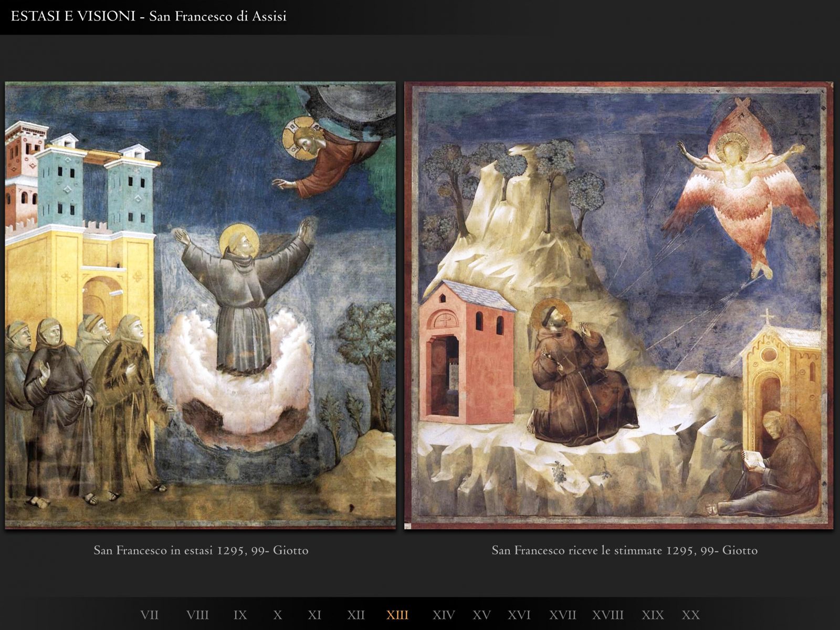Open the San Francesco in estasi fresco image
This screenshot has height=630, width=840.
coord(201,305)
